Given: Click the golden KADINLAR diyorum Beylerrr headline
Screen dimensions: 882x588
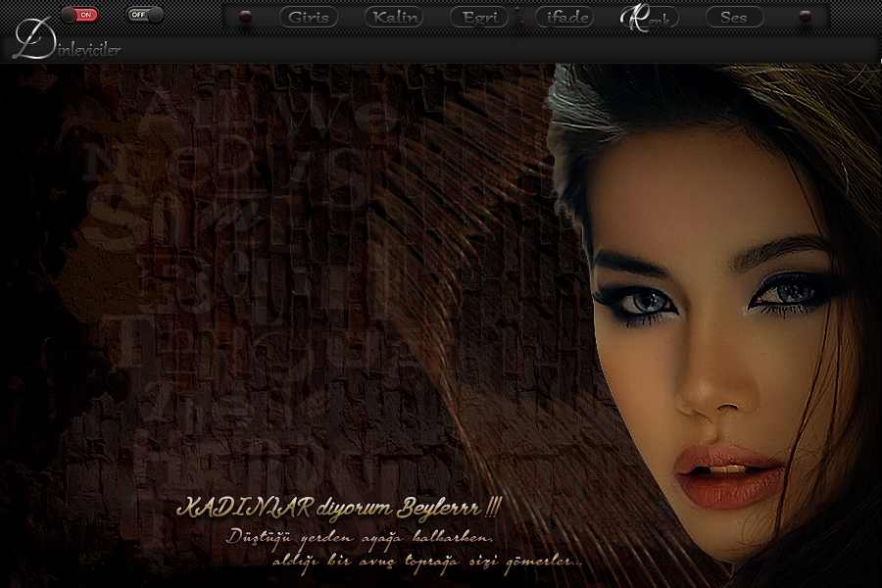Looking at the screenshot, I should (x=338, y=508).
